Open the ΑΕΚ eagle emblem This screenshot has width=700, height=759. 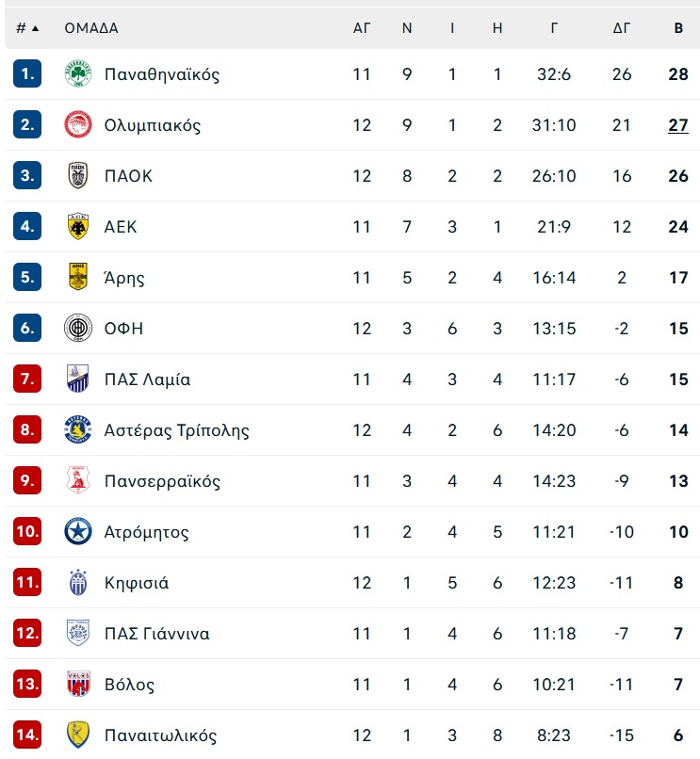coord(78,226)
